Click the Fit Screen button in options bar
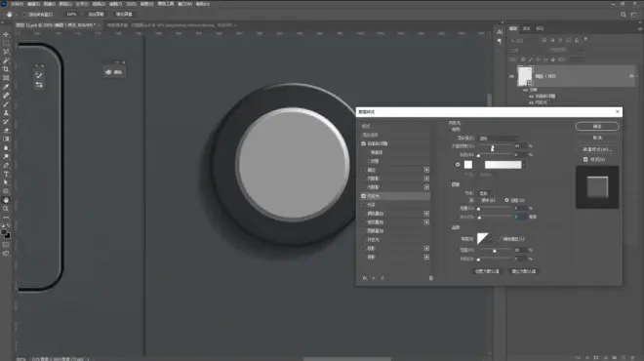This screenshot has width=644, height=361. tap(96, 15)
